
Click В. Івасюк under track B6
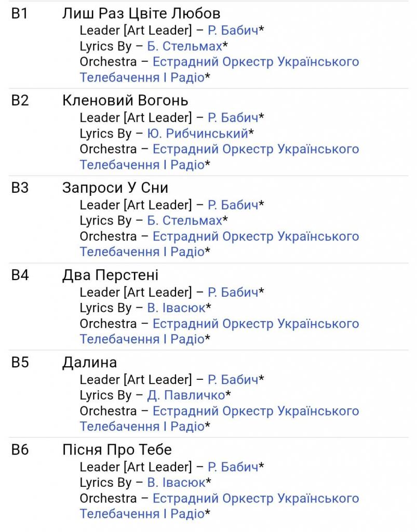pyautogui.click(x=176, y=483)
